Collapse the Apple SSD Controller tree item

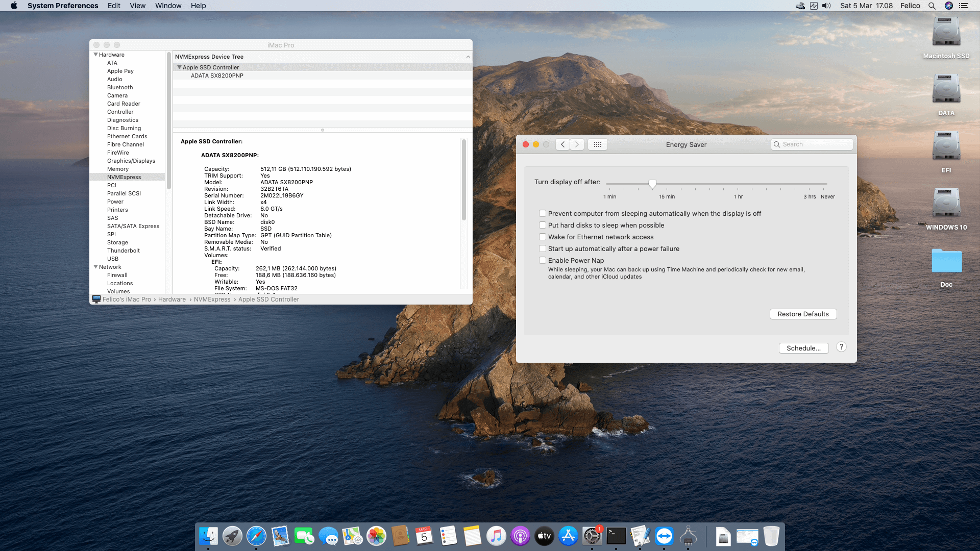[179, 67]
